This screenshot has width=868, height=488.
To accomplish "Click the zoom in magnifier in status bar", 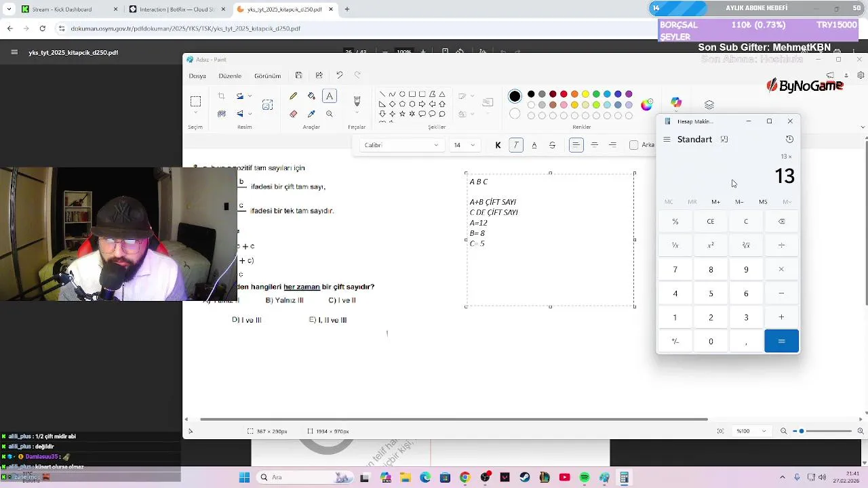I will (861, 431).
